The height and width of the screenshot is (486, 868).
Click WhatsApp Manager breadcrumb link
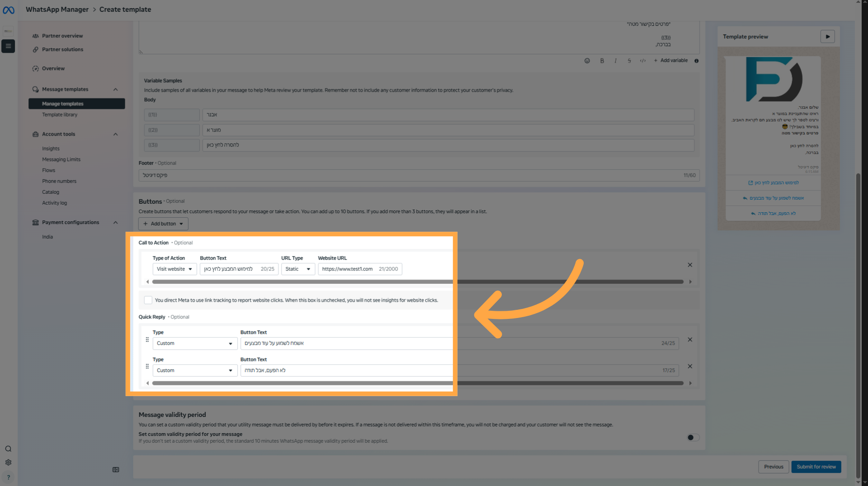click(x=57, y=9)
